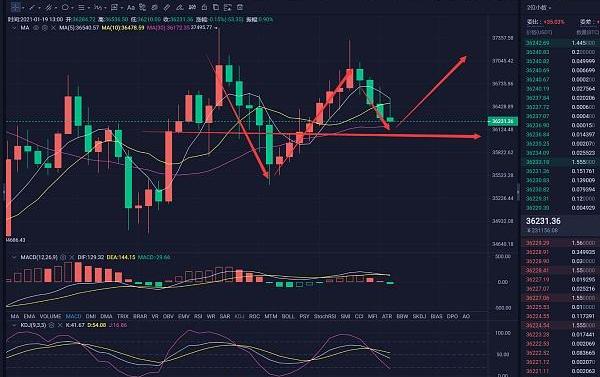Collapse the MA indicator legend chevron
The width and height of the screenshot is (600, 377).
[x=14, y=28]
